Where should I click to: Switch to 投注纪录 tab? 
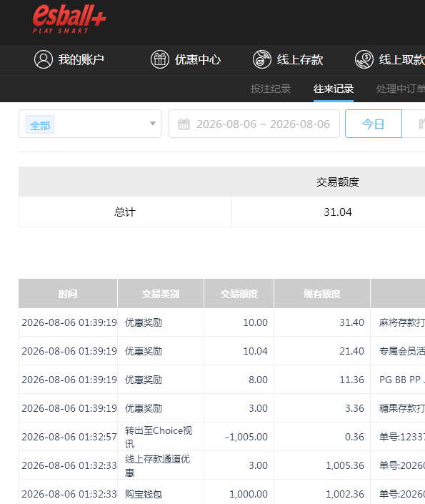[x=271, y=89]
